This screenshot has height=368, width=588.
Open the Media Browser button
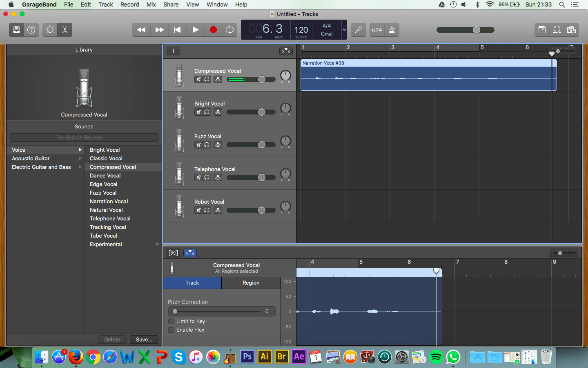click(572, 30)
